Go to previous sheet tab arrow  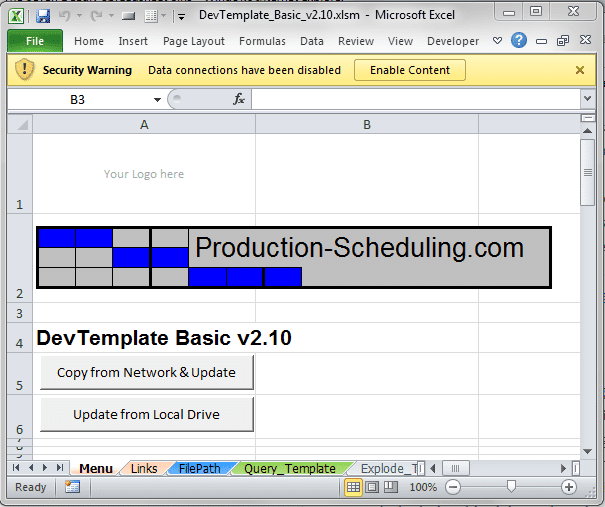[x=31, y=468]
